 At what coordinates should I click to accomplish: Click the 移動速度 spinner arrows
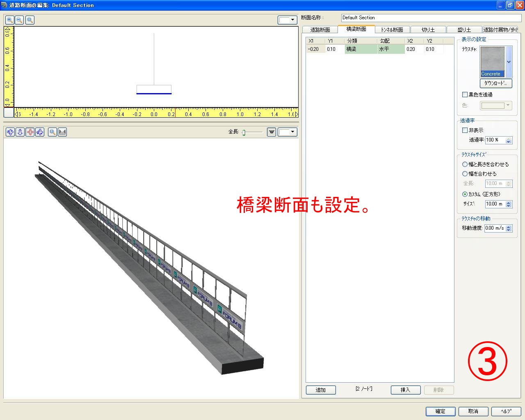(509, 228)
